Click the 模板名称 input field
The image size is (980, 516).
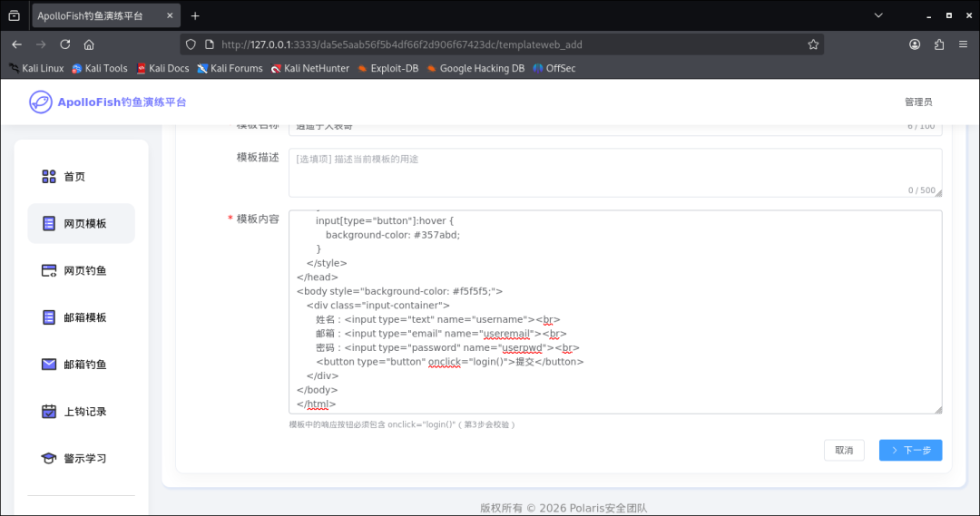point(615,129)
